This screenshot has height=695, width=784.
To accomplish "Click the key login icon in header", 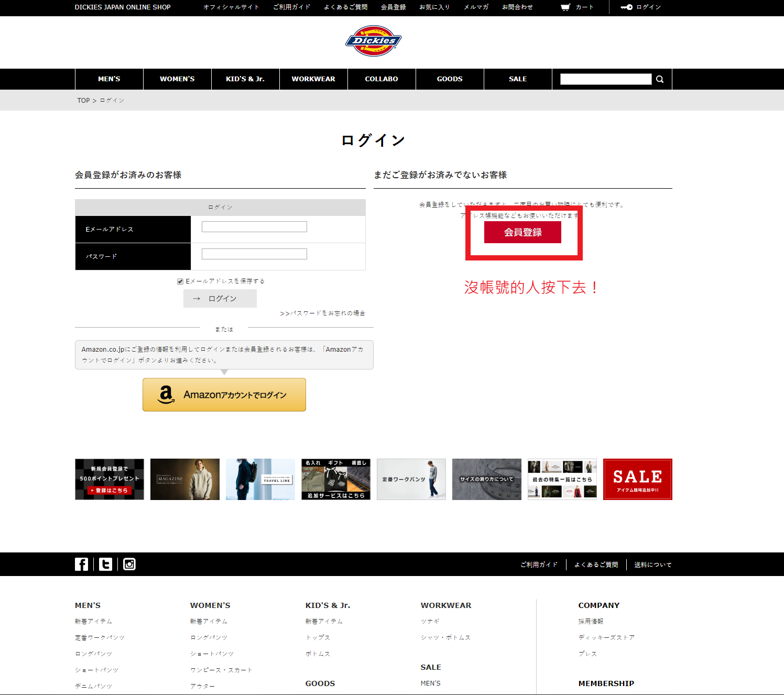I will [626, 7].
